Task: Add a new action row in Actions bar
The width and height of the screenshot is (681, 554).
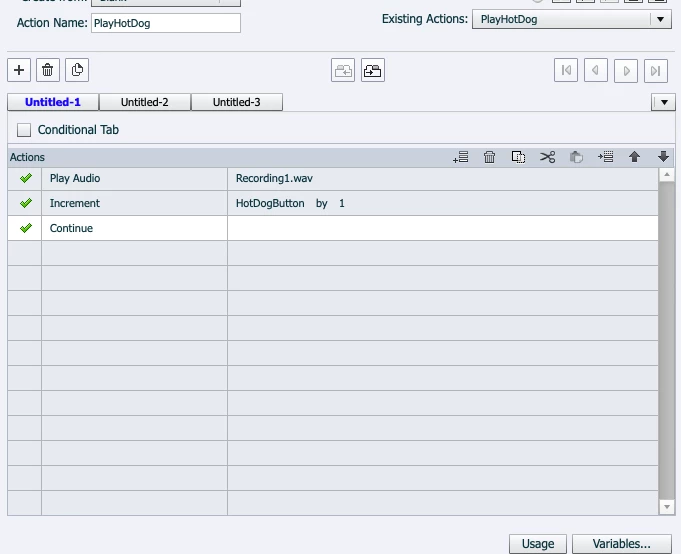Action: click(x=460, y=157)
